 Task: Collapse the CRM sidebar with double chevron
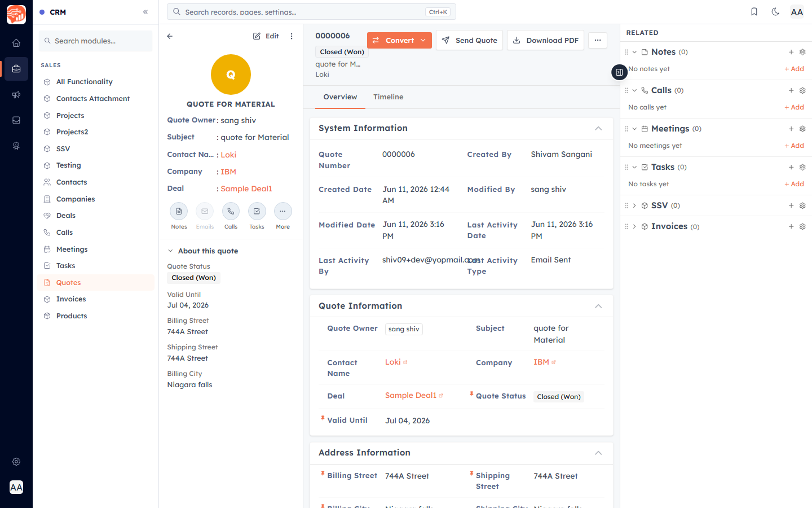point(145,12)
